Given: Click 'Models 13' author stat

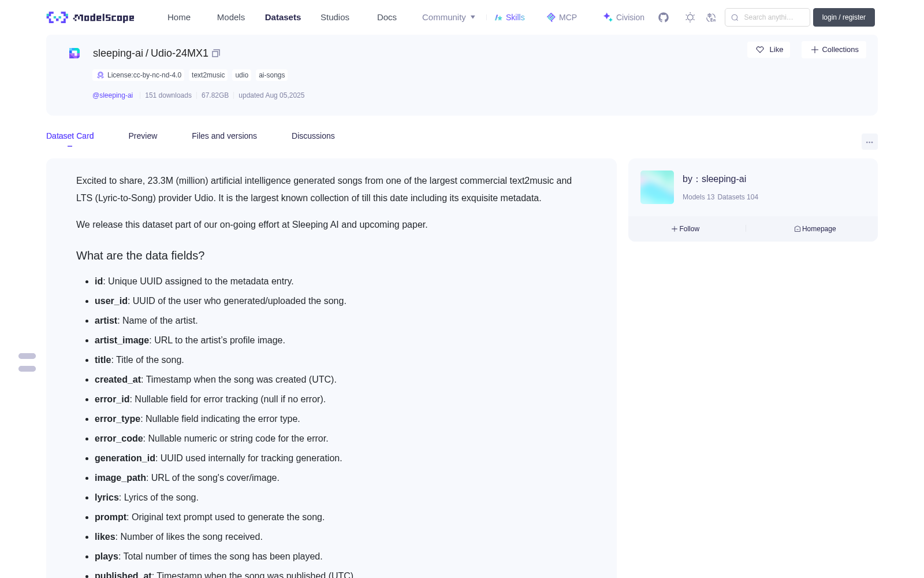Looking at the screenshot, I should (698, 197).
